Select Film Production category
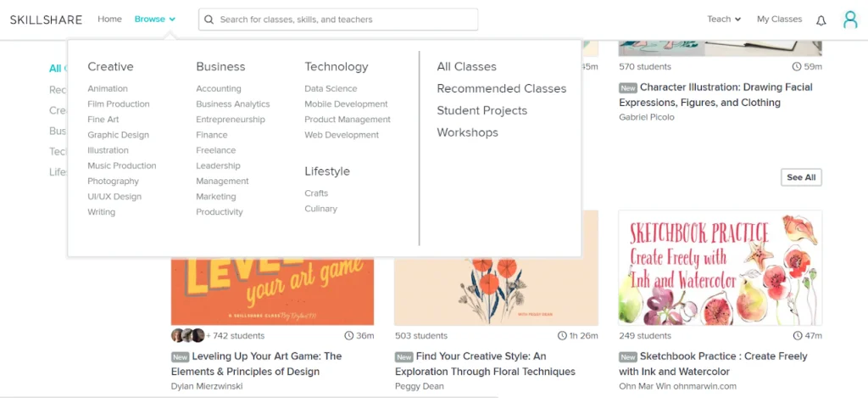The height and width of the screenshot is (398, 868). coord(119,104)
